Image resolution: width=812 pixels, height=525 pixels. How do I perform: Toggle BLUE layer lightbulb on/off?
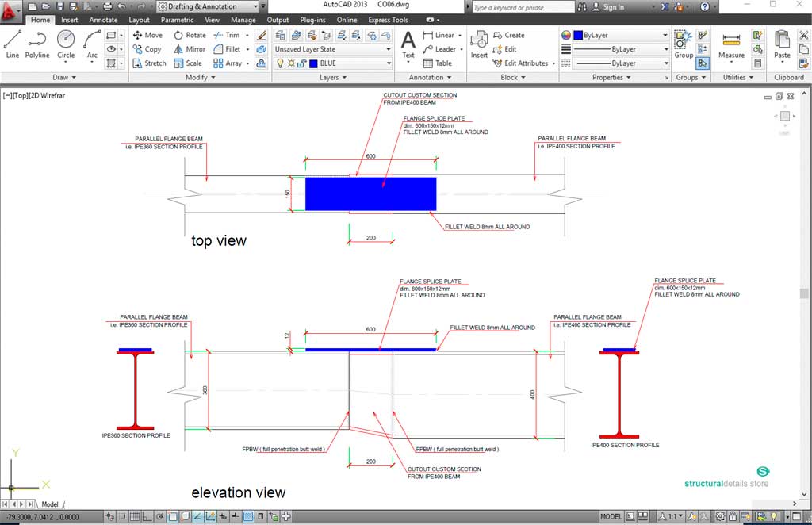click(279, 63)
